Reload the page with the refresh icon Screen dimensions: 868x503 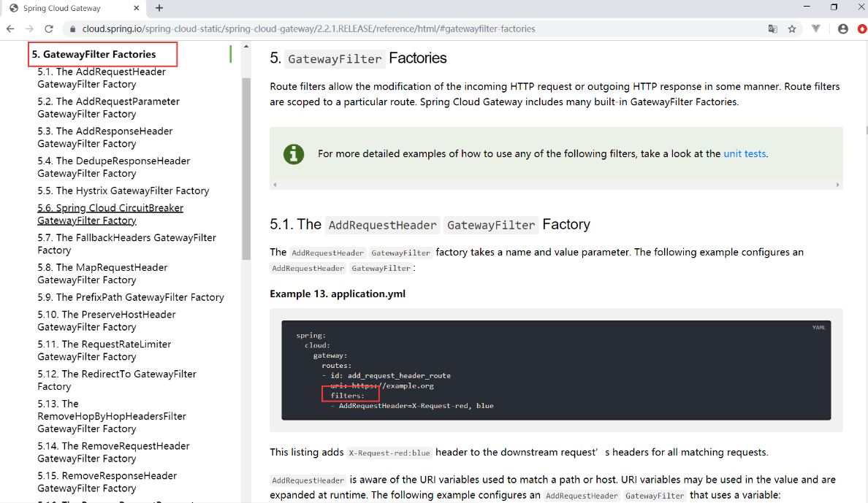coord(49,29)
